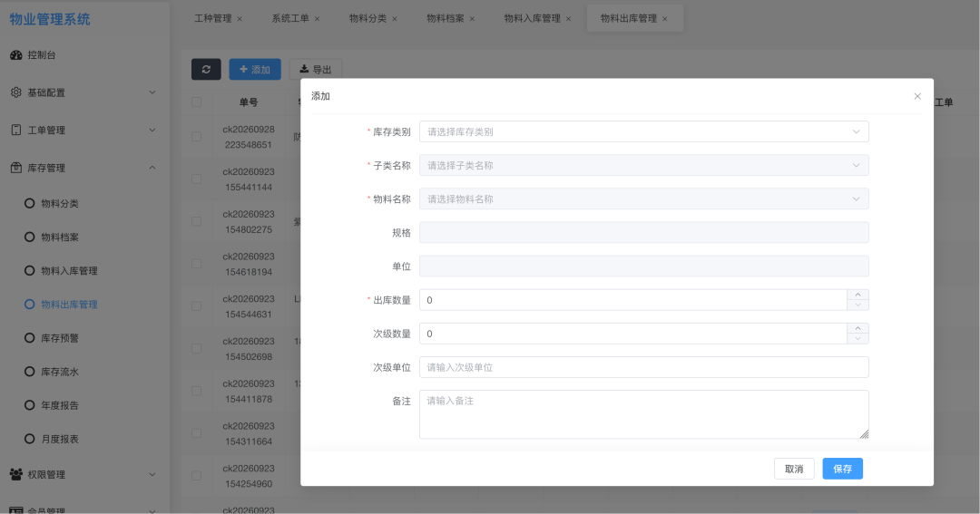Expand the 权限管理 menu chevron
Viewport: 980px width, 514px height.
point(152,475)
